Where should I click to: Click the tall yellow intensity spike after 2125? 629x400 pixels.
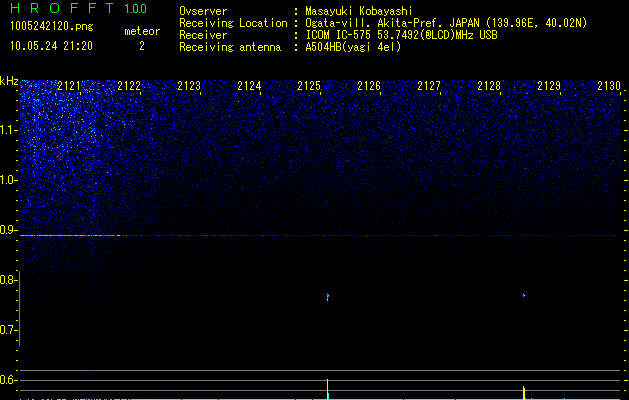[x=328, y=389]
